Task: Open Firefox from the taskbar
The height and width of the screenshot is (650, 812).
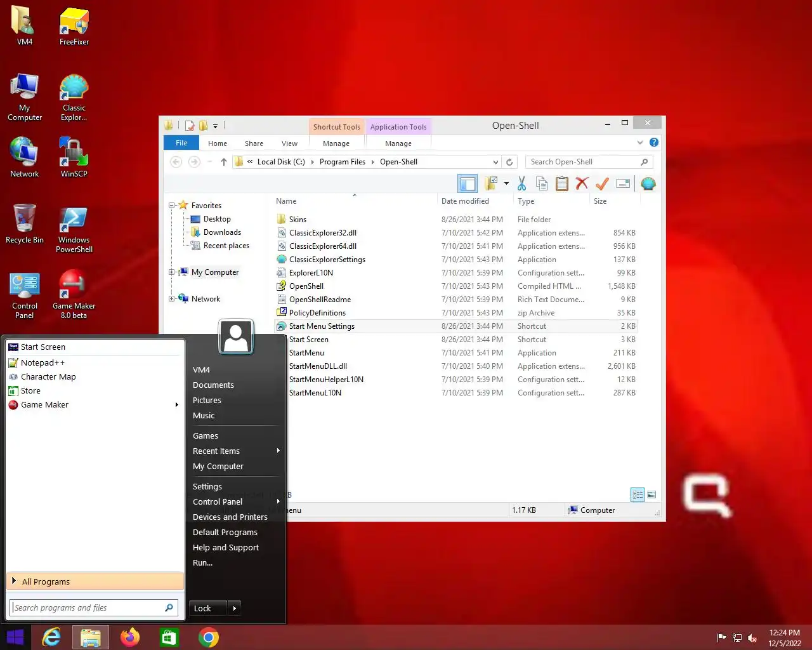Action: pyautogui.click(x=130, y=637)
